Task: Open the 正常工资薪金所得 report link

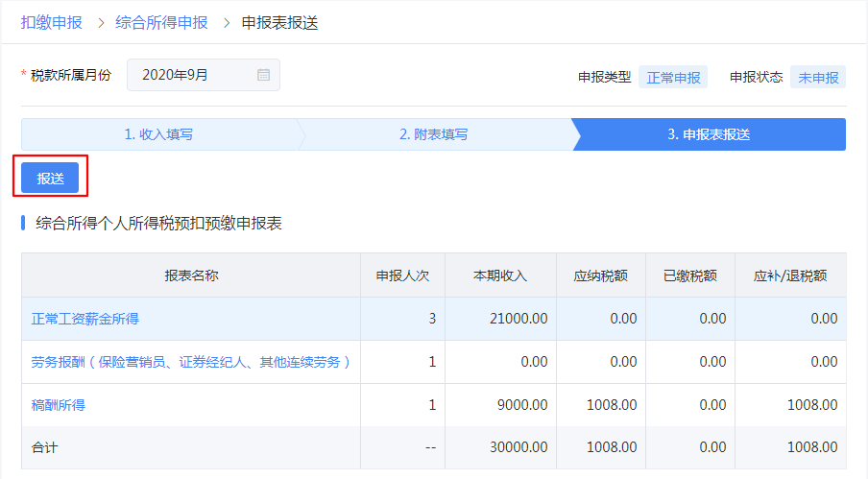Action: coord(84,319)
